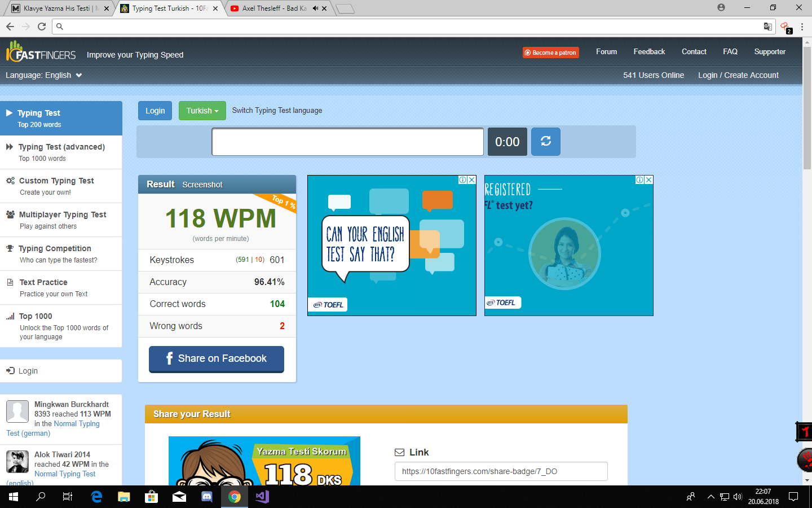
Task: Open Typing Test Top 200 words
Action: (x=61, y=118)
